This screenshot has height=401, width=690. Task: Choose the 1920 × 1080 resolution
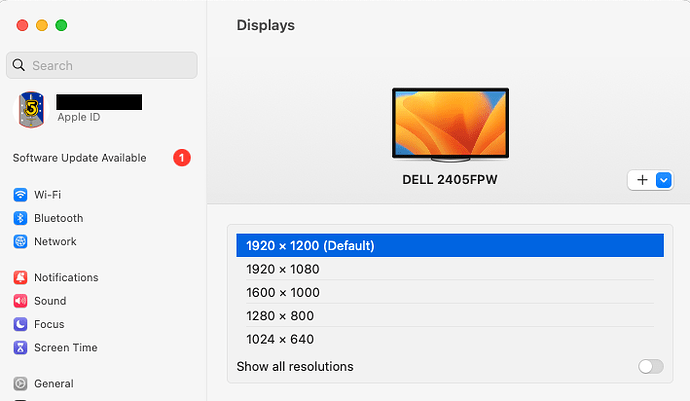point(450,269)
